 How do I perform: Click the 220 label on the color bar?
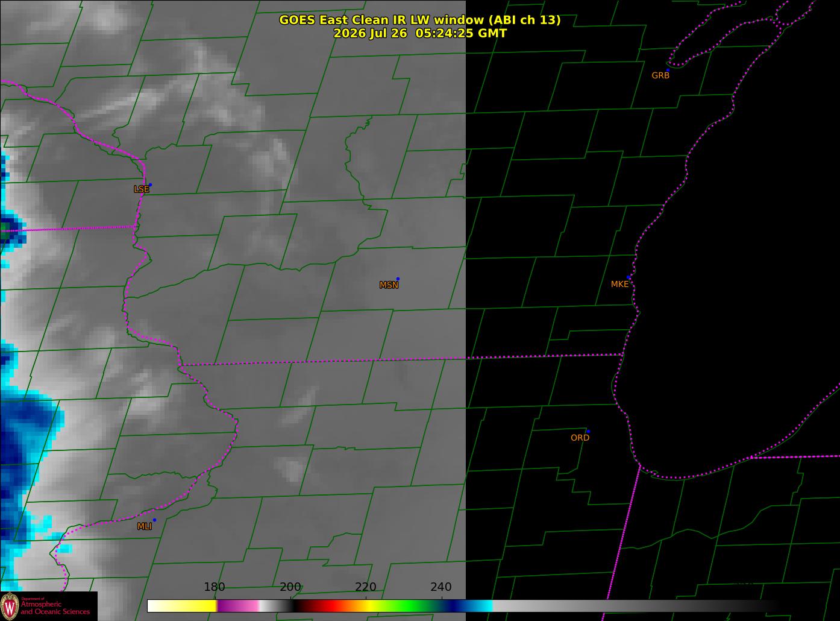(x=366, y=587)
